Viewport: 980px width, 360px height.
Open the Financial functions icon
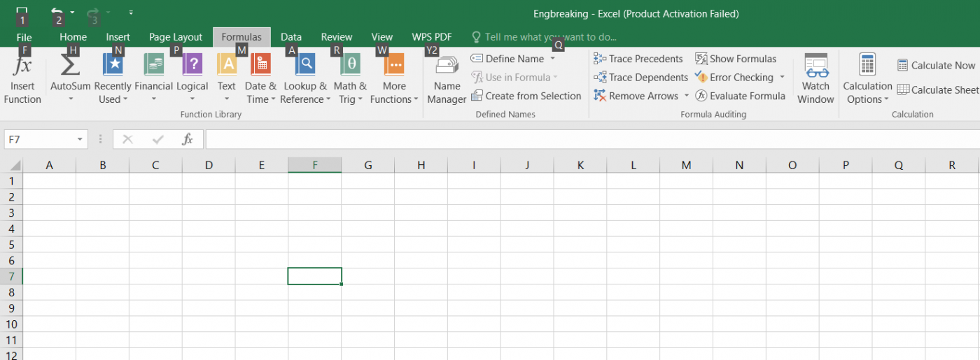click(153, 66)
